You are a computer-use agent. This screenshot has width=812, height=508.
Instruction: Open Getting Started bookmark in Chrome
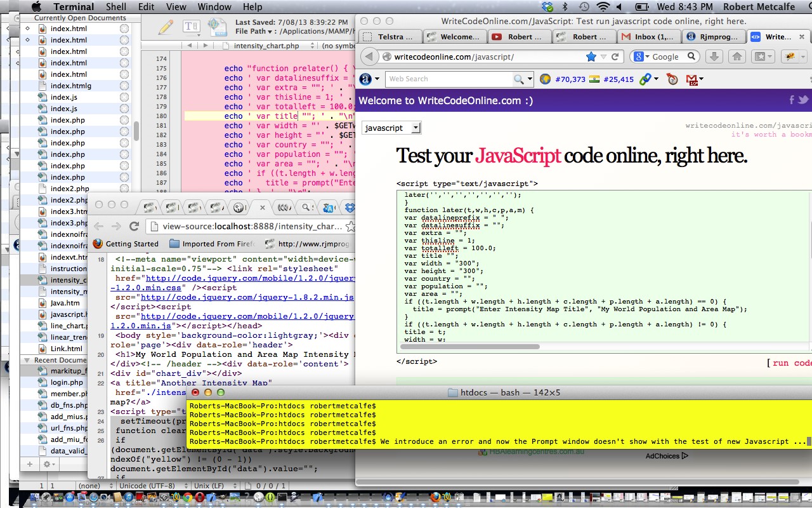tap(126, 244)
